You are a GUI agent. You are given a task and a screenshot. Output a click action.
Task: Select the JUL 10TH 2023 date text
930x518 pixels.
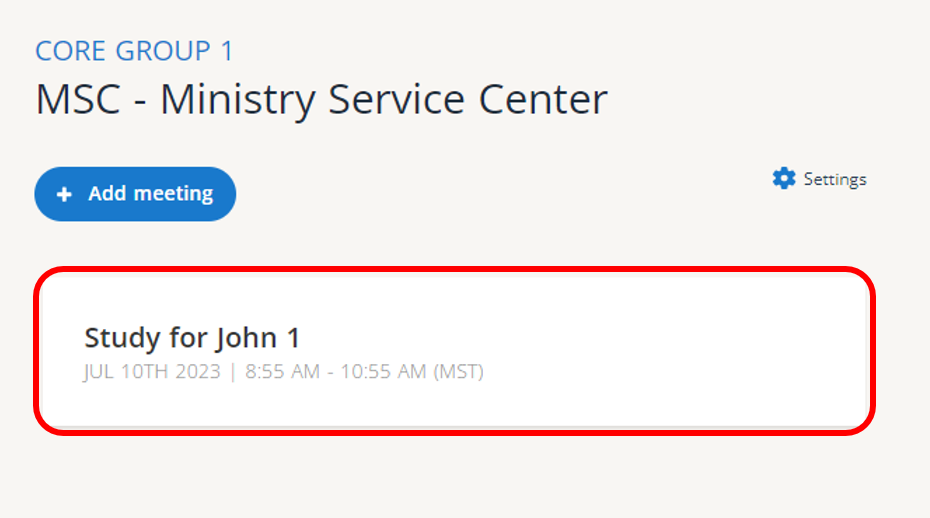coord(152,372)
